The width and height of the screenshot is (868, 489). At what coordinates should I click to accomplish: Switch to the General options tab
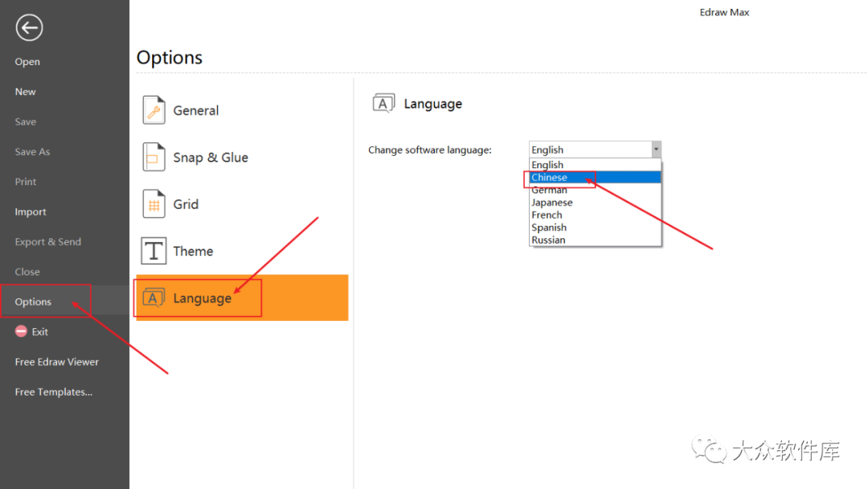point(242,110)
